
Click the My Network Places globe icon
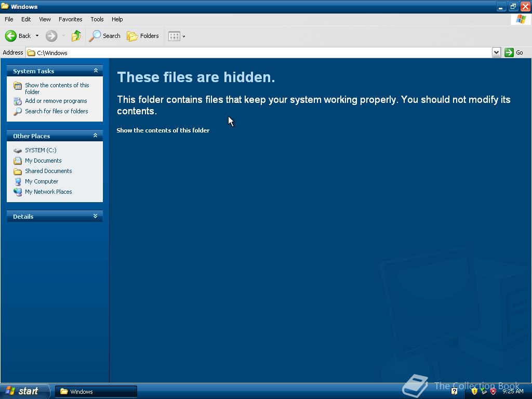click(18, 192)
